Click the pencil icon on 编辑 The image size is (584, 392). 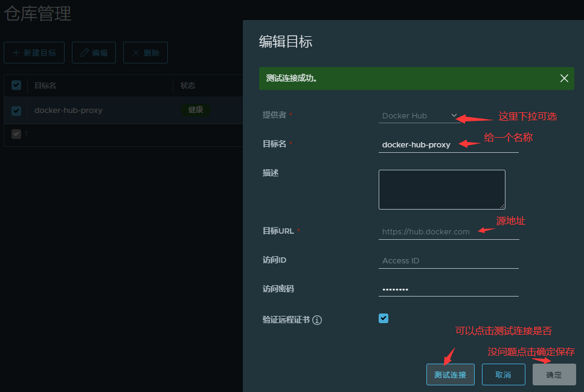(85, 53)
